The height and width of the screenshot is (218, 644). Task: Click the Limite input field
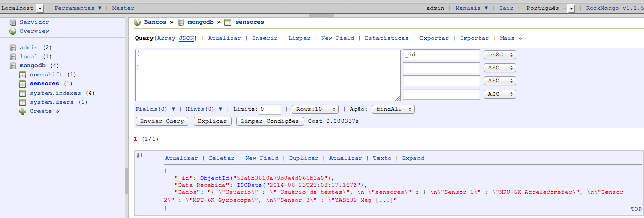coord(270,109)
